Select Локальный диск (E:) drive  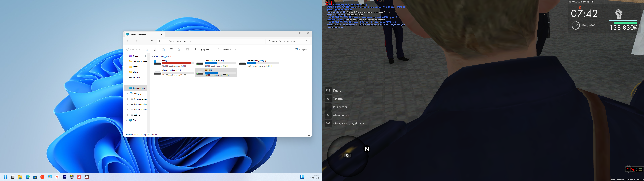259,63
